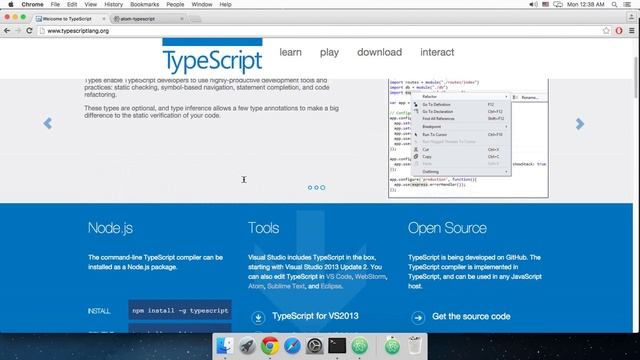The width and height of the screenshot is (640, 360).
Task: Follow the VS Code link
Action: click(x=339, y=277)
